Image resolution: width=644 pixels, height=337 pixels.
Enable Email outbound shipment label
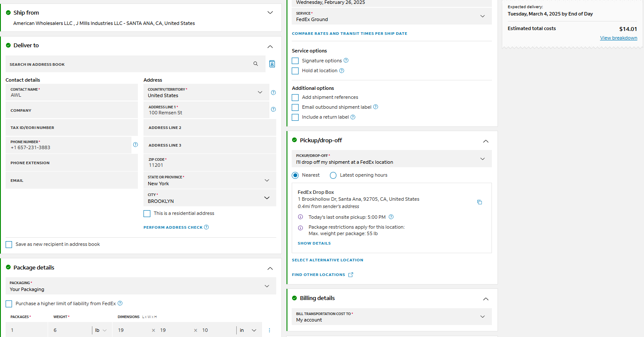coord(295,107)
